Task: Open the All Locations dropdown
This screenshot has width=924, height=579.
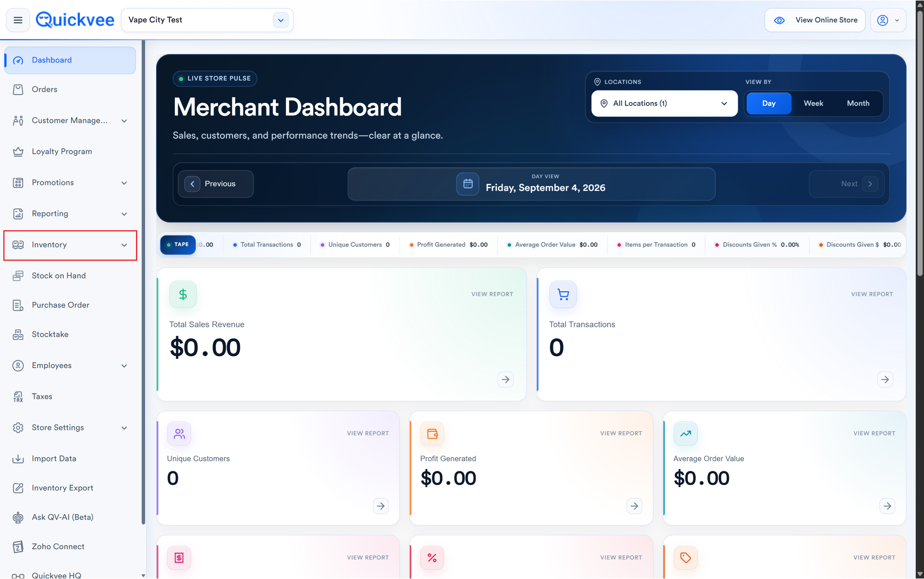Action: 664,103
